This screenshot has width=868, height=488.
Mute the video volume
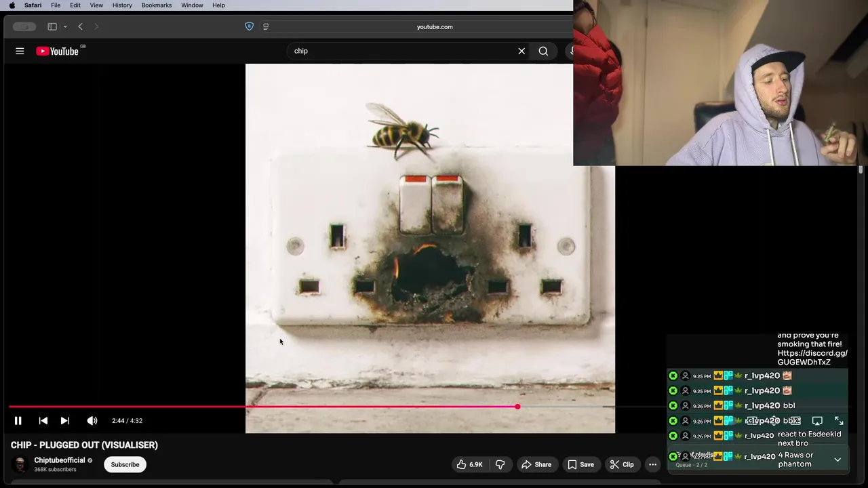click(x=92, y=421)
